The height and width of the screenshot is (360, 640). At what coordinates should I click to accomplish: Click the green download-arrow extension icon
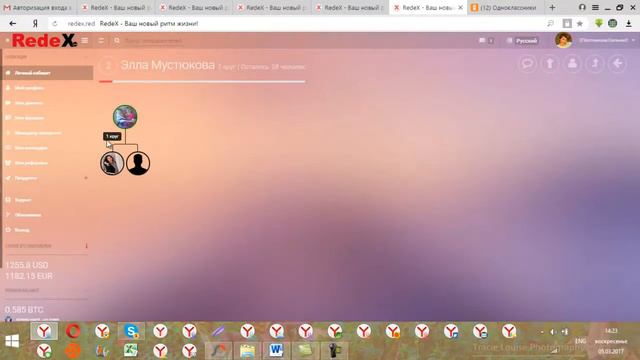pos(598,23)
